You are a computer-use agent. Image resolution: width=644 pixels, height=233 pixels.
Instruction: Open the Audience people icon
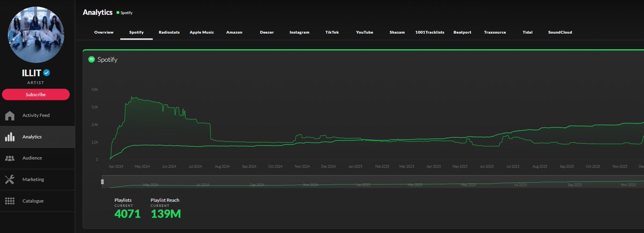(10, 158)
